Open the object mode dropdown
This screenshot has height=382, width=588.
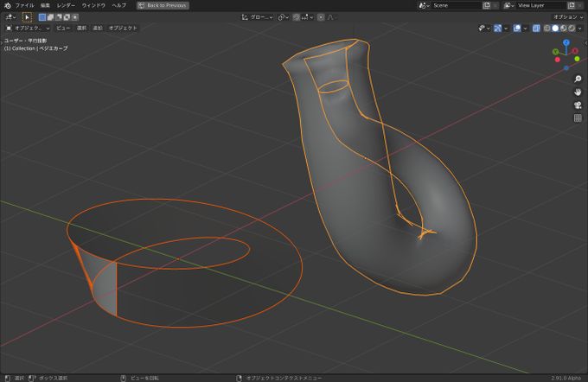pos(28,29)
